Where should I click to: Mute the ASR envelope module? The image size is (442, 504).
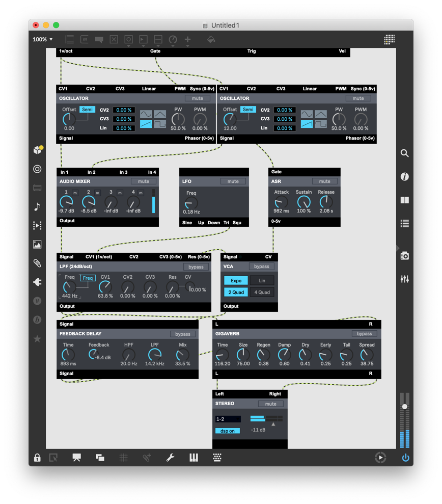325,181
